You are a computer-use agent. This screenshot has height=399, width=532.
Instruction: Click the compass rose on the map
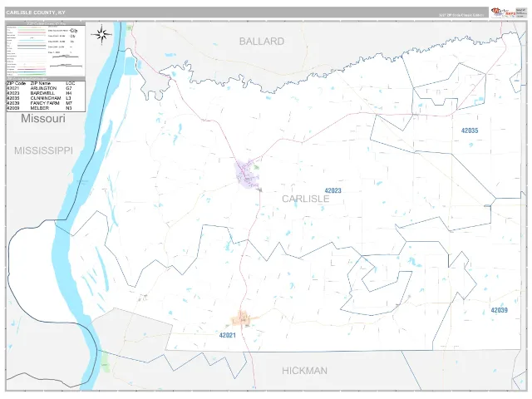point(101,34)
